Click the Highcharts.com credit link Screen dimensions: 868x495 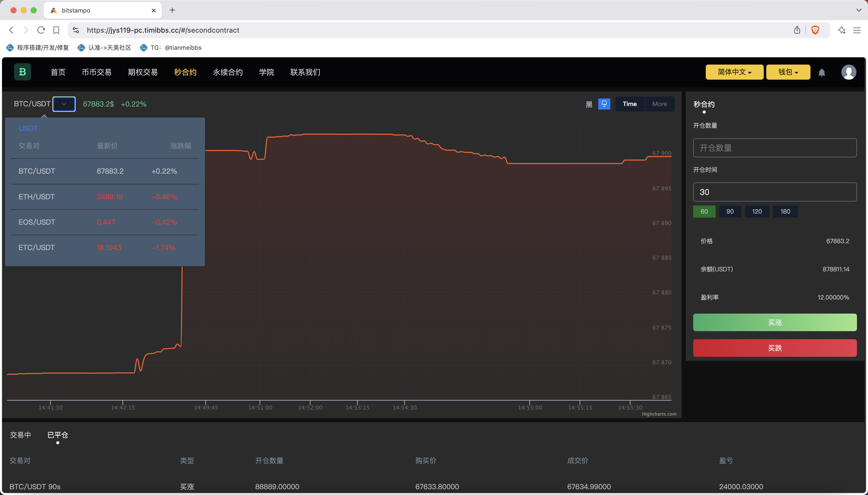tap(659, 414)
